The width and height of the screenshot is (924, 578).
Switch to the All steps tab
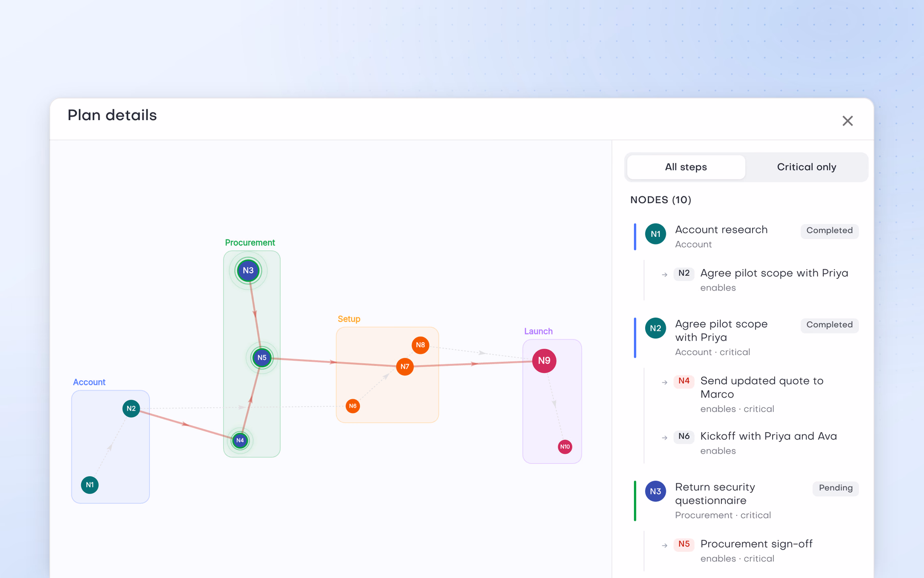tap(686, 167)
